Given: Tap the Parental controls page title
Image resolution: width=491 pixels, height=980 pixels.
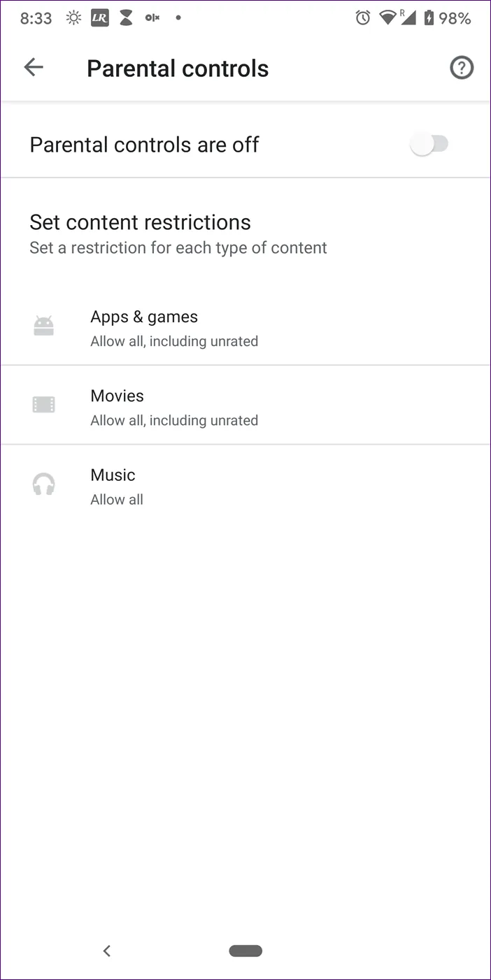Looking at the screenshot, I should click(x=178, y=69).
